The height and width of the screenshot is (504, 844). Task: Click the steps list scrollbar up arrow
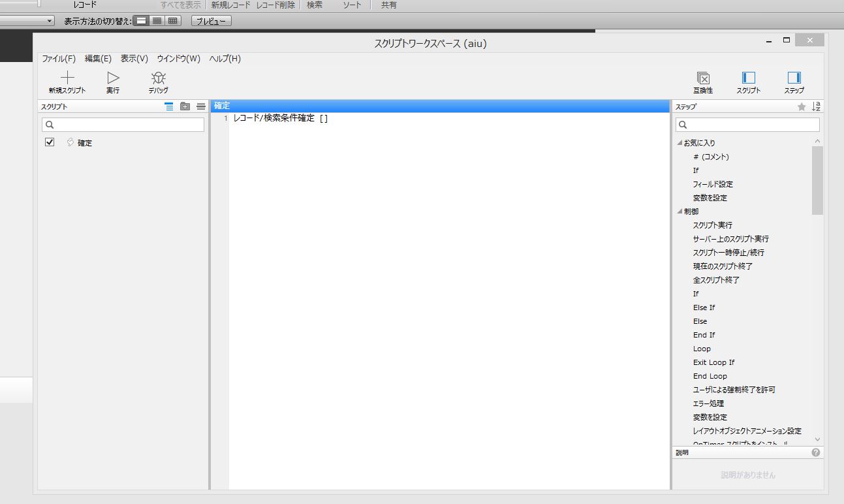[x=818, y=141]
